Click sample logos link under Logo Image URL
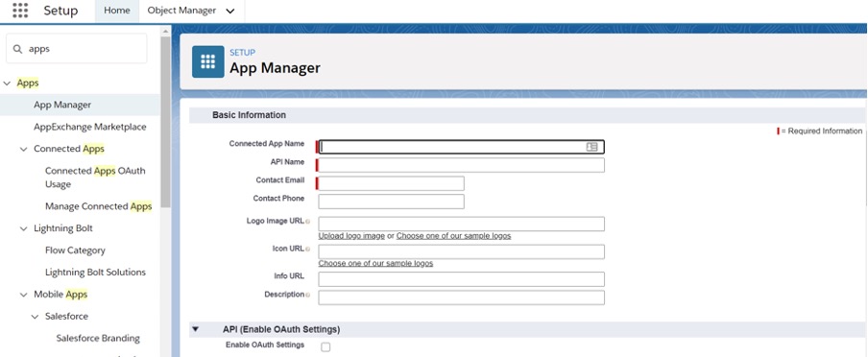The height and width of the screenshot is (357, 868). coord(453,236)
